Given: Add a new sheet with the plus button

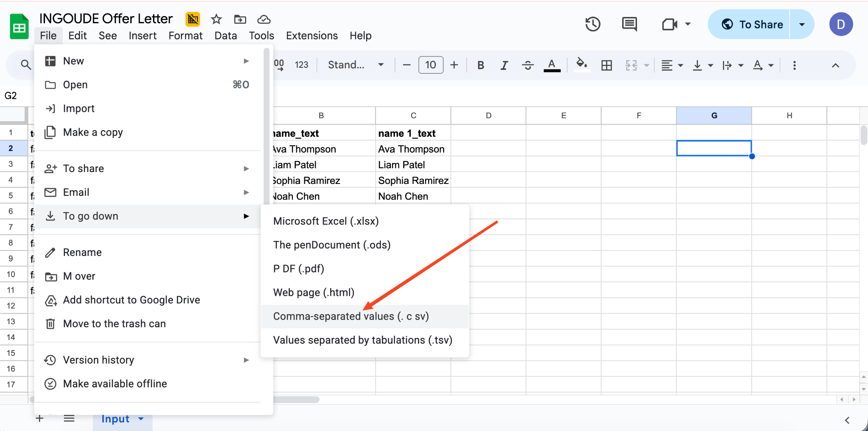Looking at the screenshot, I should [39, 419].
